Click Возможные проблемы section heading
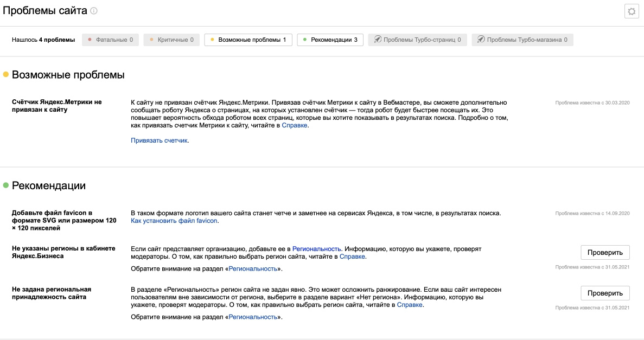Viewport: 644px width, 340px height. coord(68,75)
